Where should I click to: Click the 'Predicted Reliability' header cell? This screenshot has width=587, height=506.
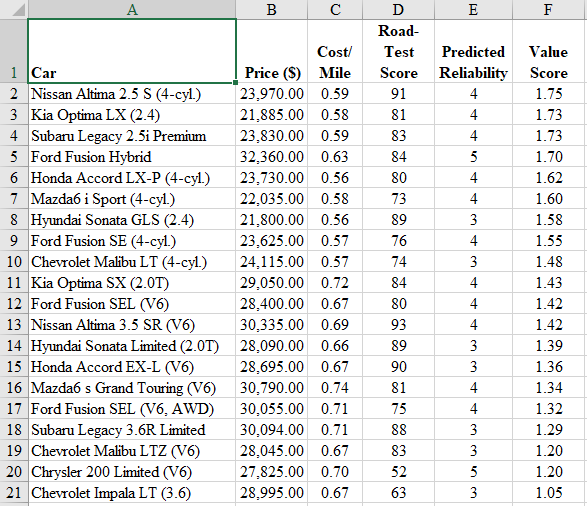click(x=473, y=51)
